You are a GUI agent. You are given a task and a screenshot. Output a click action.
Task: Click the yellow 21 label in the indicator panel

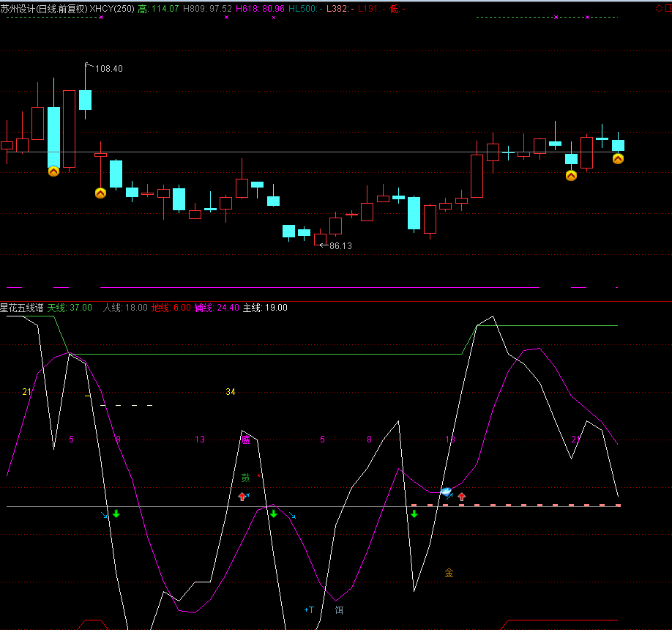(x=26, y=391)
